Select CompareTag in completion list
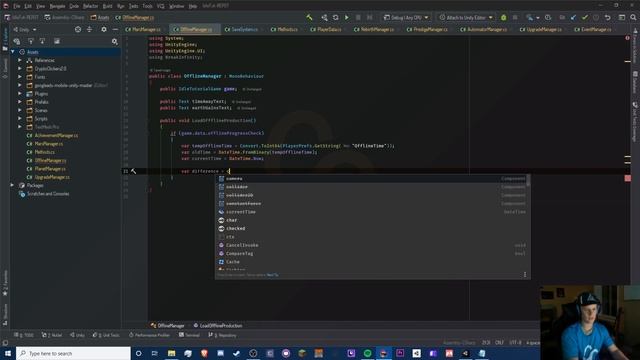640x360 pixels. [x=372, y=253]
